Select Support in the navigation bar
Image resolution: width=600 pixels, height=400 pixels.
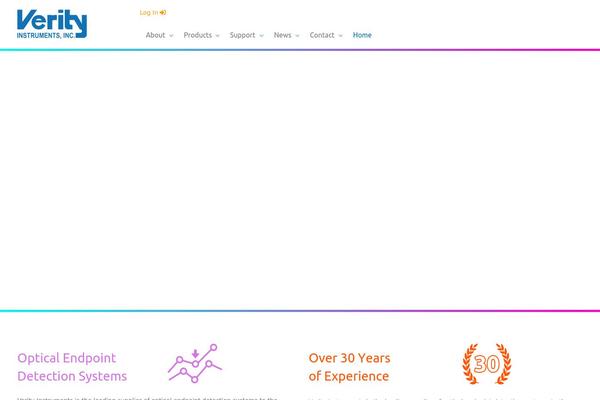242,35
